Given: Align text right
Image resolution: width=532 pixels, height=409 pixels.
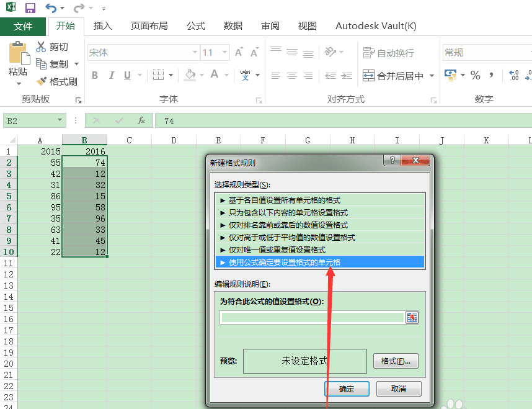Looking at the screenshot, I should (308, 75).
